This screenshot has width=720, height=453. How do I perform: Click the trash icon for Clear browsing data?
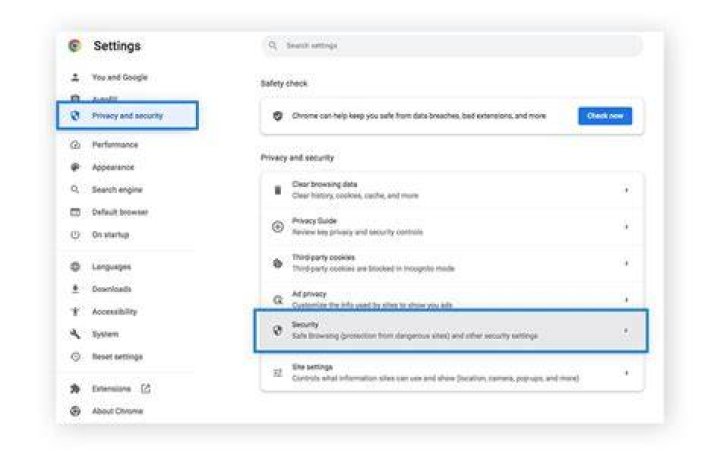[277, 190]
